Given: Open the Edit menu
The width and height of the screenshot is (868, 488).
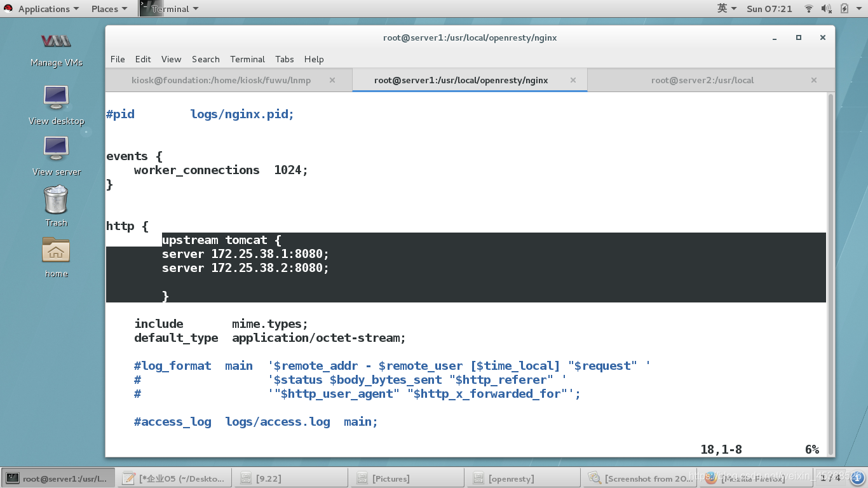Looking at the screenshot, I should (143, 59).
